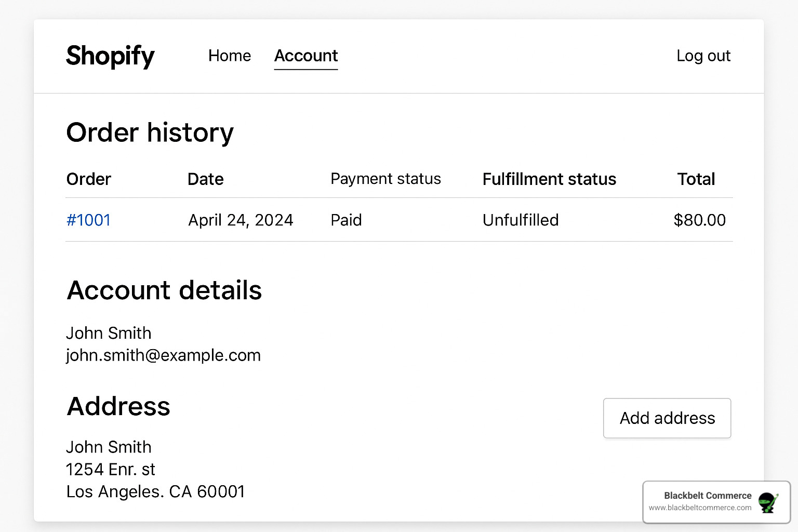This screenshot has height=532, width=798.
Task: Select the Order column header
Action: click(x=88, y=179)
